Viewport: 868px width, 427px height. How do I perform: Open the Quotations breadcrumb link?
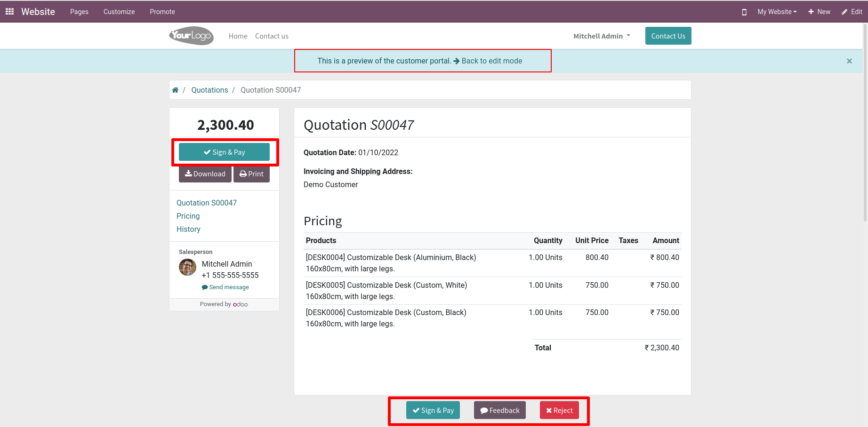coord(209,90)
